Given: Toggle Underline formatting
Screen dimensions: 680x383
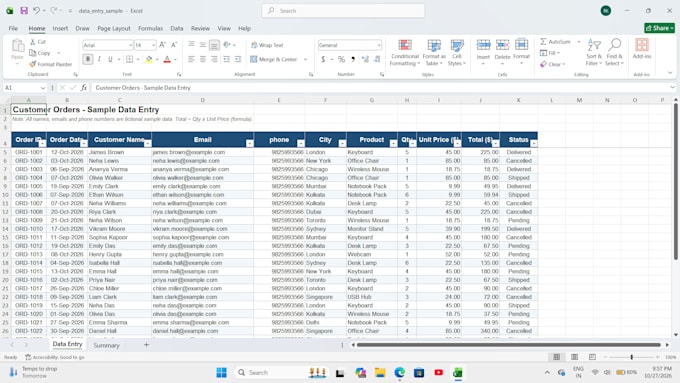Looking at the screenshot, I should coord(110,59).
